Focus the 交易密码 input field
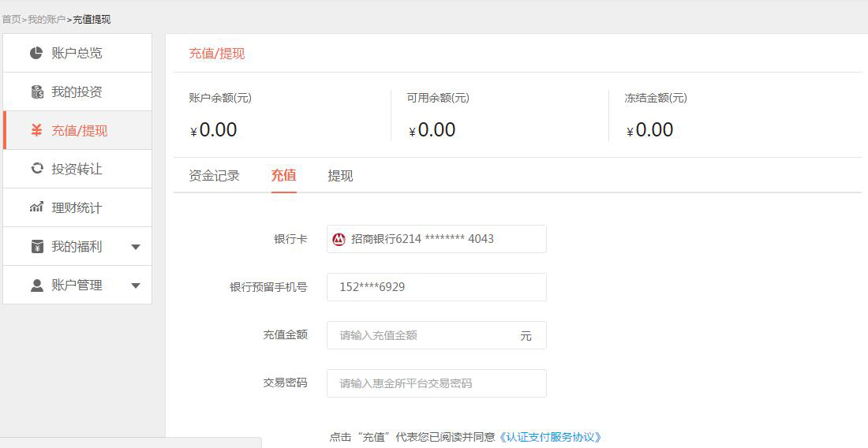868x448 pixels. tap(436, 383)
